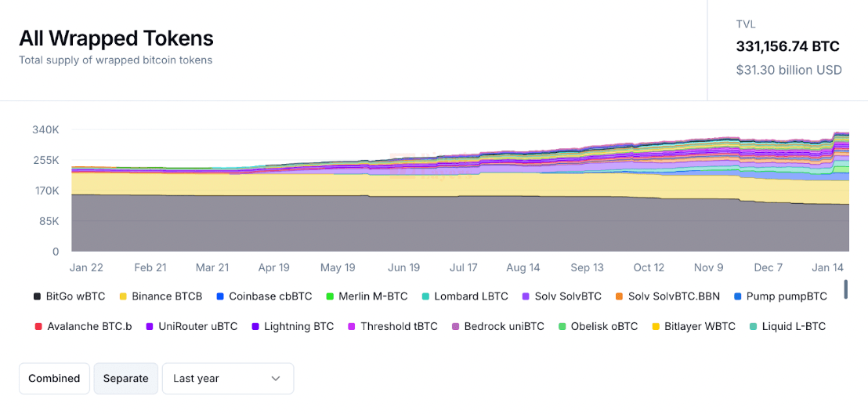Click the Lombard LBTC teal legend dot
Viewport: 868px width, 414px height.
pyautogui.click(x=425, y=296)
